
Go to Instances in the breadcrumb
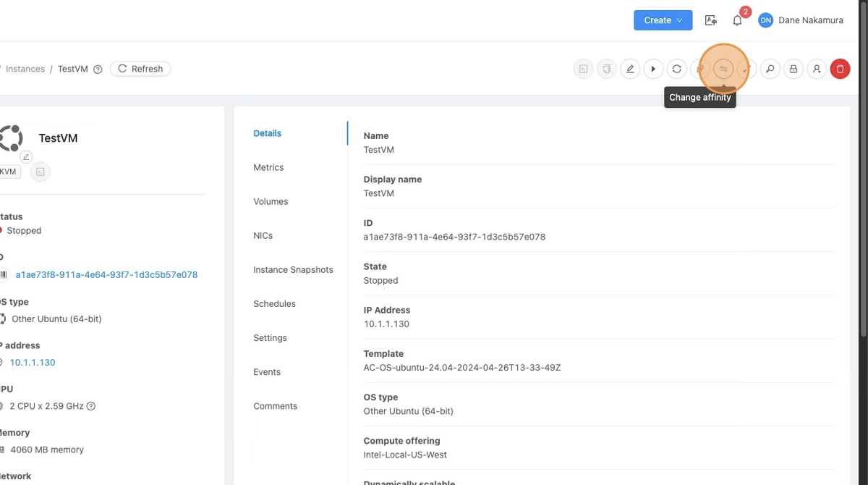point(25,69)
